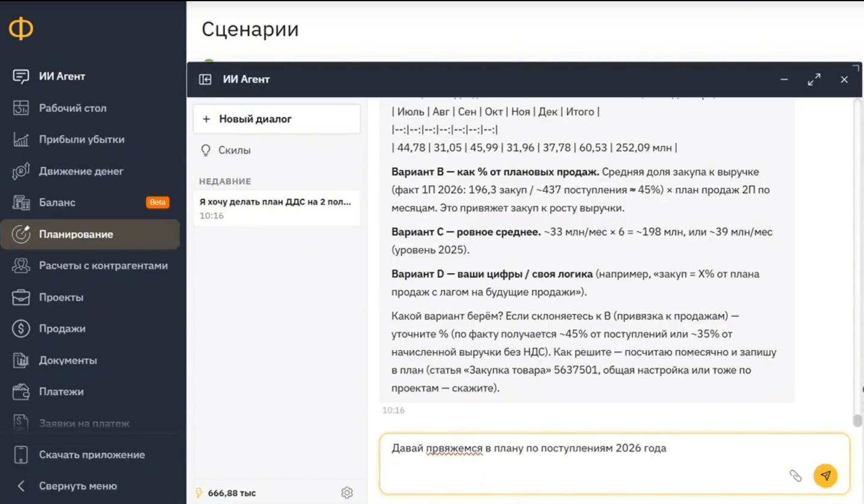This screenshot has width=864, height=504.
Task: Click the orange Ф logo
Action: pyautogui.click(x=21, y=28)
